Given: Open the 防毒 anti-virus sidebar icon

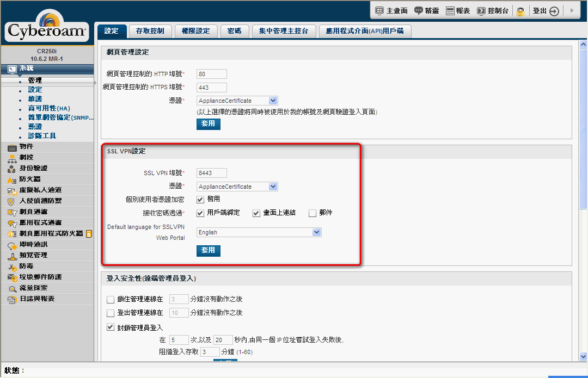Looking at the screenshot, I should tap(13, 267).
